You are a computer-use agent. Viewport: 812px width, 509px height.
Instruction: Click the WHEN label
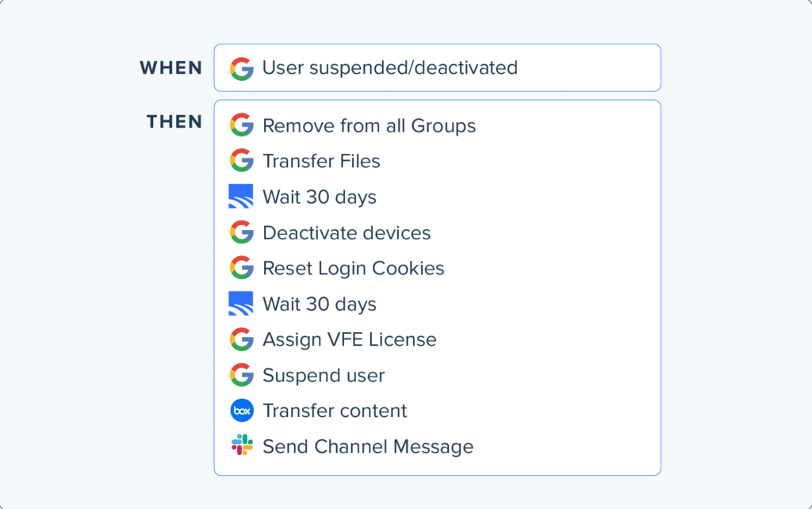pos(170,67)
